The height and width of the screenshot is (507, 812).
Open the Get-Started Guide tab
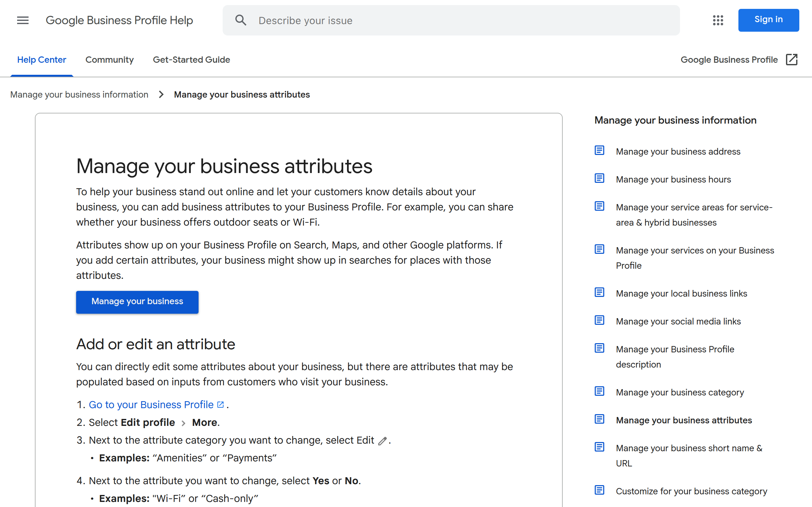click(191, 59)
